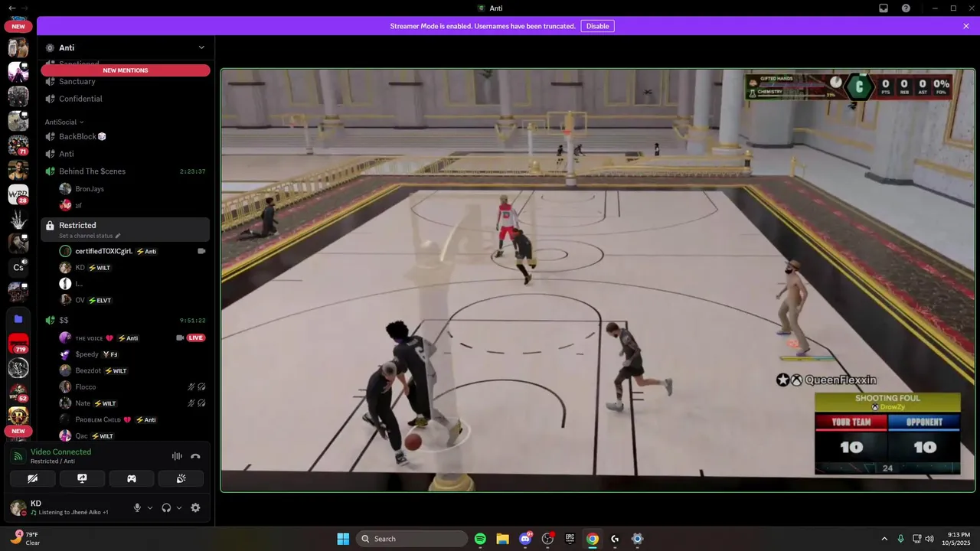Jump to NEW MENTIONS pill
Viewport: 980px width, 551px height.
[126, 70]
